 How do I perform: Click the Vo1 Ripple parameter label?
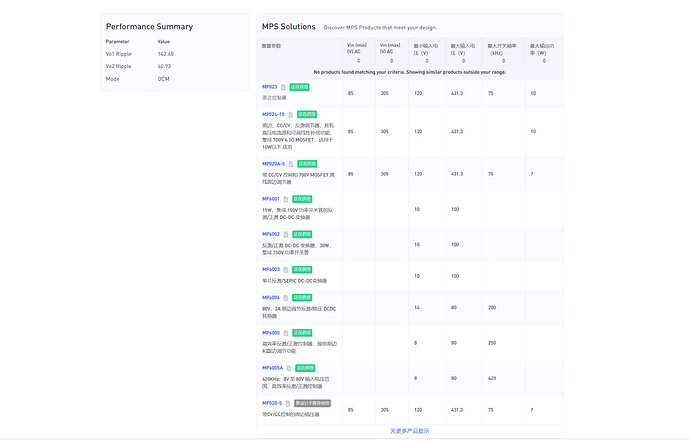click(x=118, y=54)
